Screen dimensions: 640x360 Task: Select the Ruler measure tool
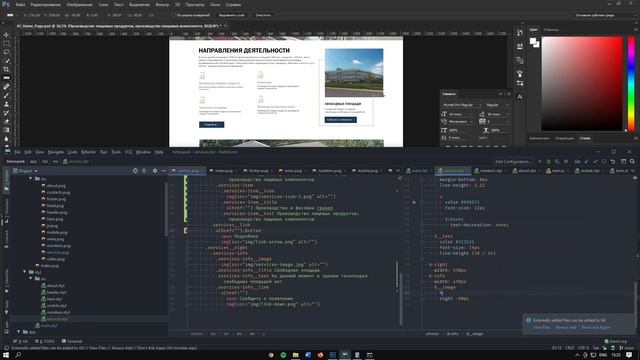6,78
